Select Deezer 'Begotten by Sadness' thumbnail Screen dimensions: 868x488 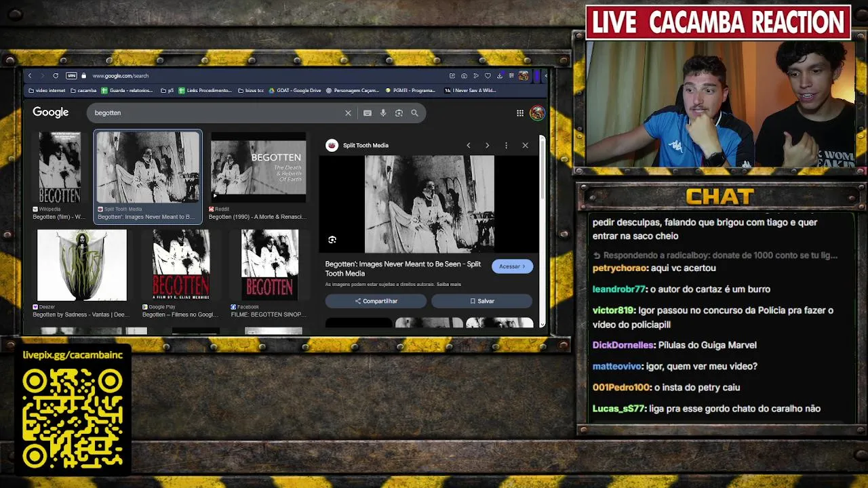pyautogui.click(x=82, y=265)
